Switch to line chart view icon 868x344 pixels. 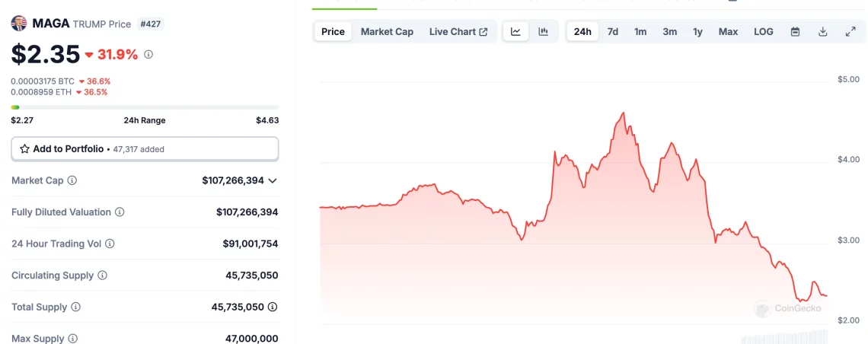pyautogui.click(x=515, y=32)
